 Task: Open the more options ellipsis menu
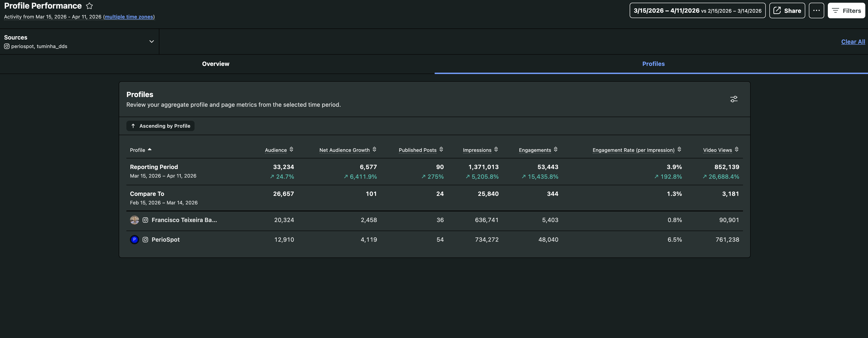(817, 10)
